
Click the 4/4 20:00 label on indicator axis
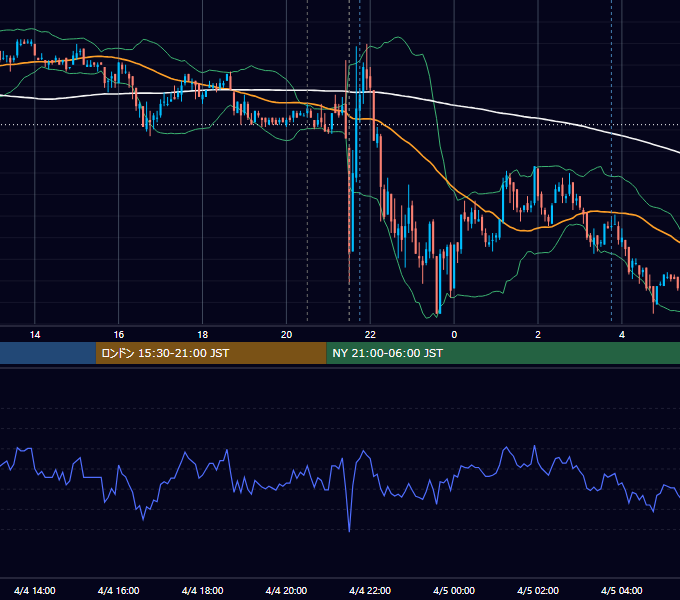pos(286,590)
